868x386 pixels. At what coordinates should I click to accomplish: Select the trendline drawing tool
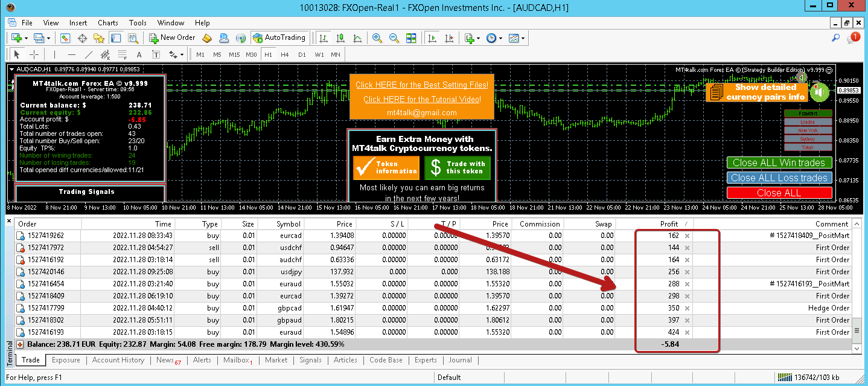point(88,54)
